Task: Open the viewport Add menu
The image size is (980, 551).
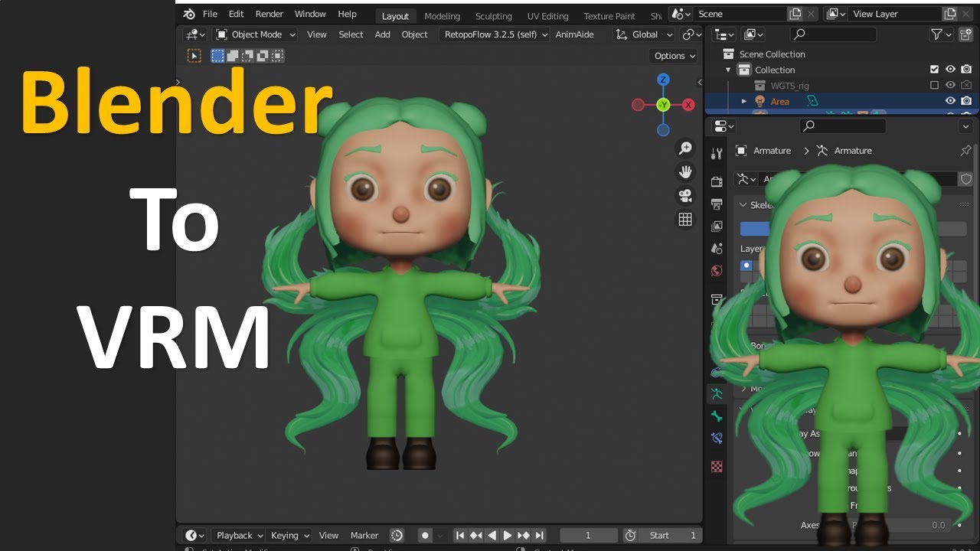Action: pos(383,34)
